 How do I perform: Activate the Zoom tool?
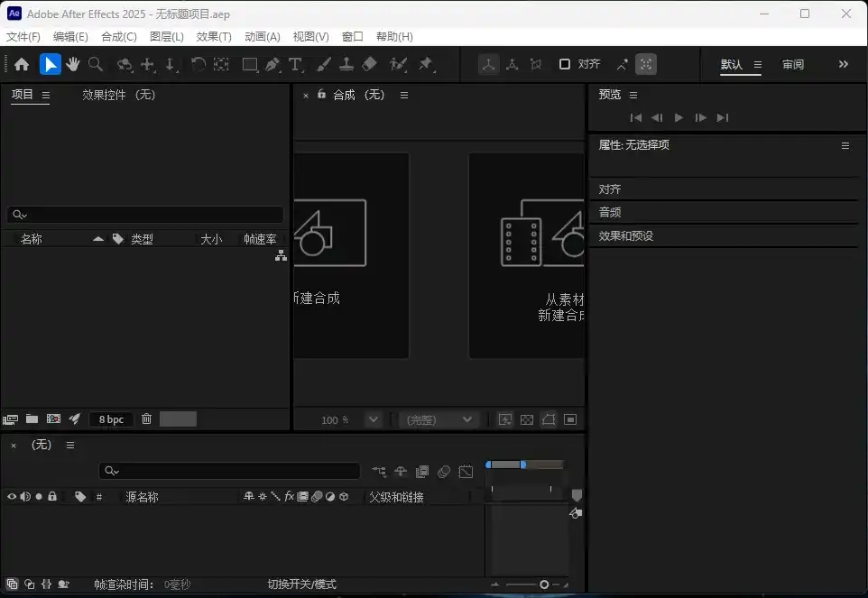tap(94, 64)
